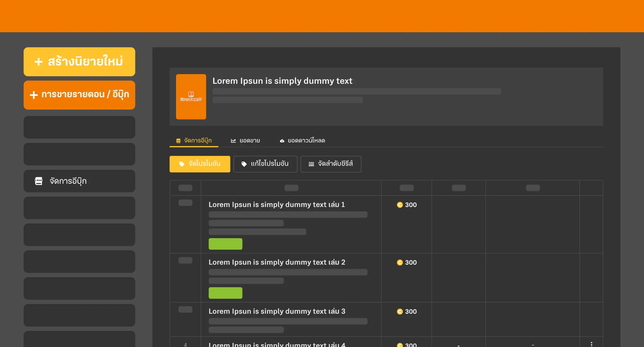Click the plus icon on การขายรายตอน / อีบุ๊ก
644x347 pixels.
(x=34, y=95)
